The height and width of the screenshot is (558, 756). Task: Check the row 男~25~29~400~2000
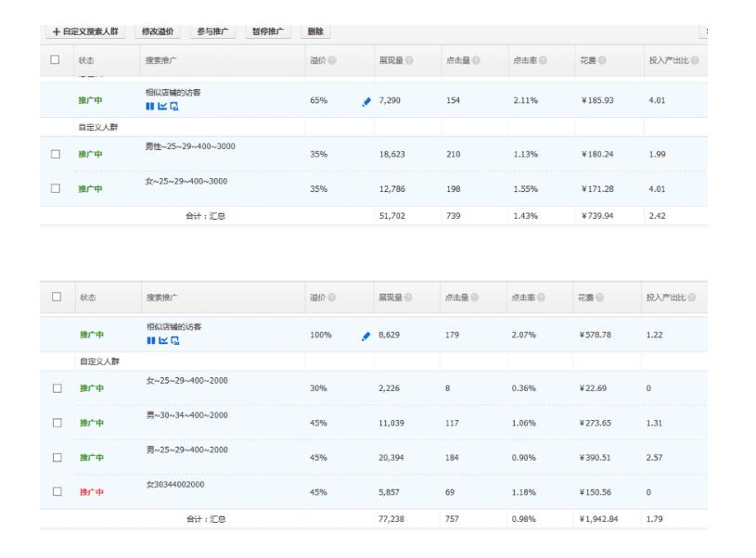[57, 457]
